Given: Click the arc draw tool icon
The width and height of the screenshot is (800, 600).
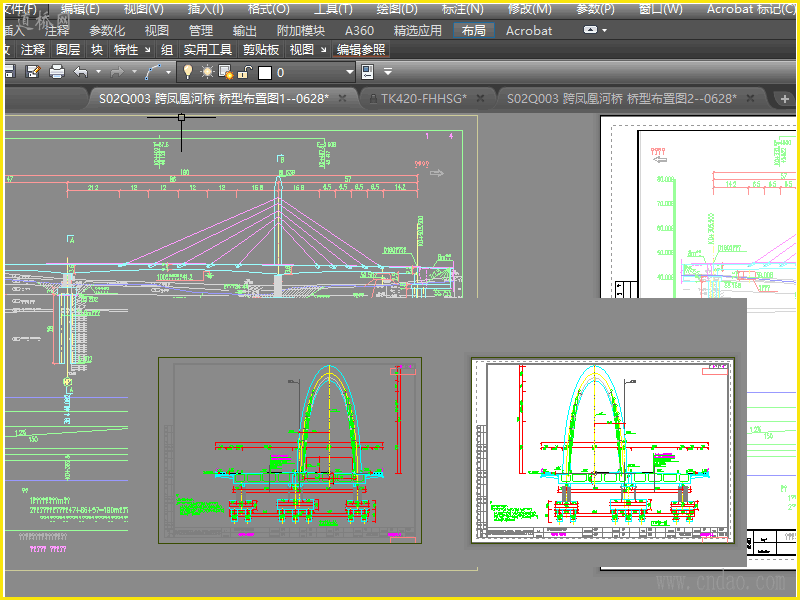Looking at the screenshot, I should (153, 72).
